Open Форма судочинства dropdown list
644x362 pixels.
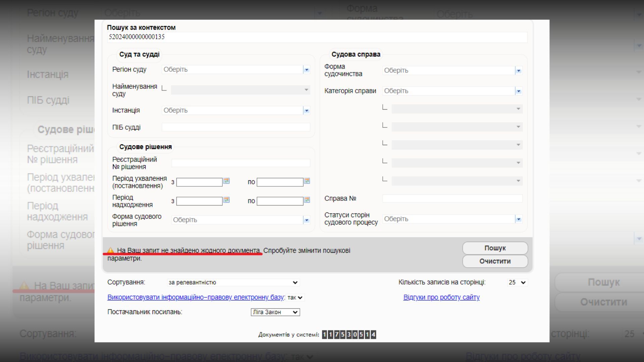[x=519, y=71]
